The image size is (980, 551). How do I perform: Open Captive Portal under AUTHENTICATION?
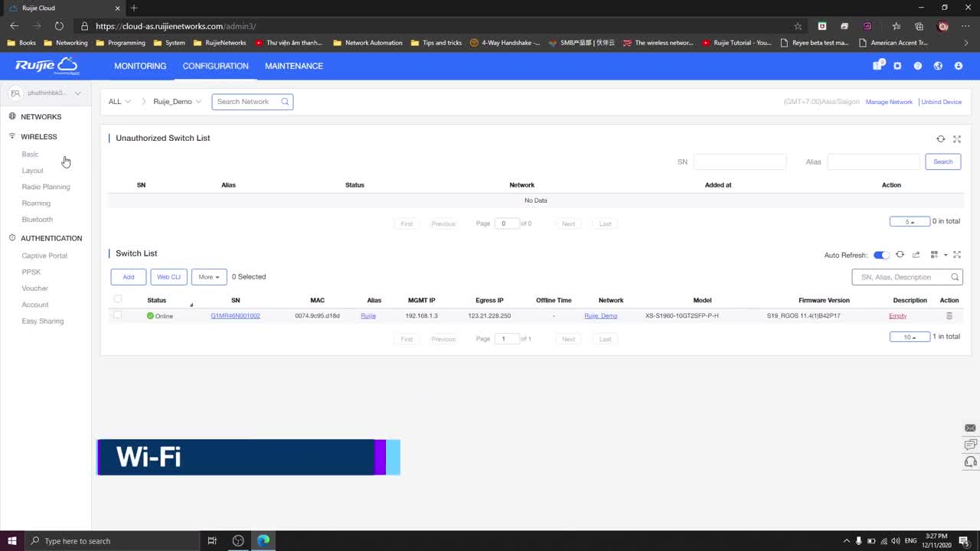(x=44, y=256)
